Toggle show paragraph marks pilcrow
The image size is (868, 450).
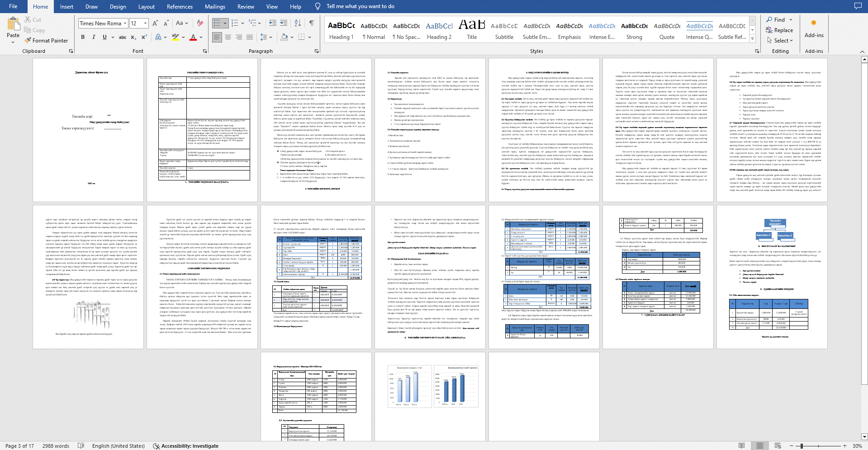pos(312,23)
